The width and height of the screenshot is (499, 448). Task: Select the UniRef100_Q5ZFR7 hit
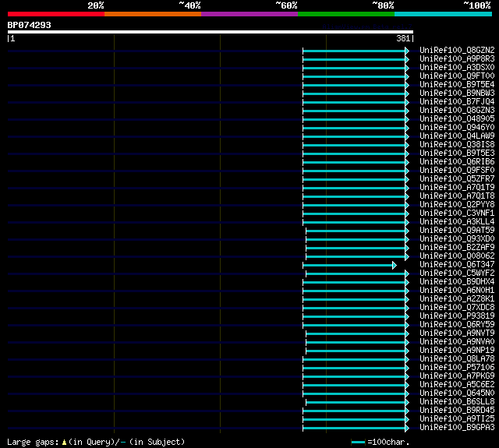click(x=457, y=178)
